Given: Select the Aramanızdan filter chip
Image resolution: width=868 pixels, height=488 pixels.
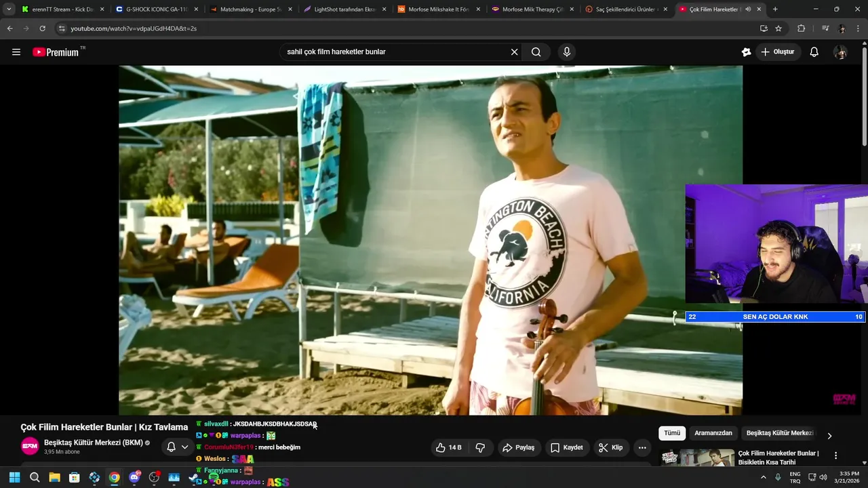Looking at the screenshot, I should point(713,433).
